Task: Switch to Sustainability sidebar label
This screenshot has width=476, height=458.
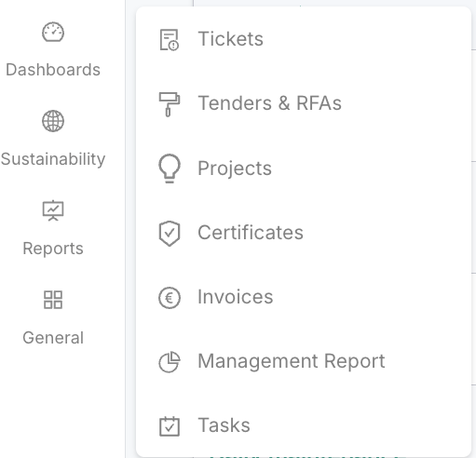Action: (x=53, y=159)
